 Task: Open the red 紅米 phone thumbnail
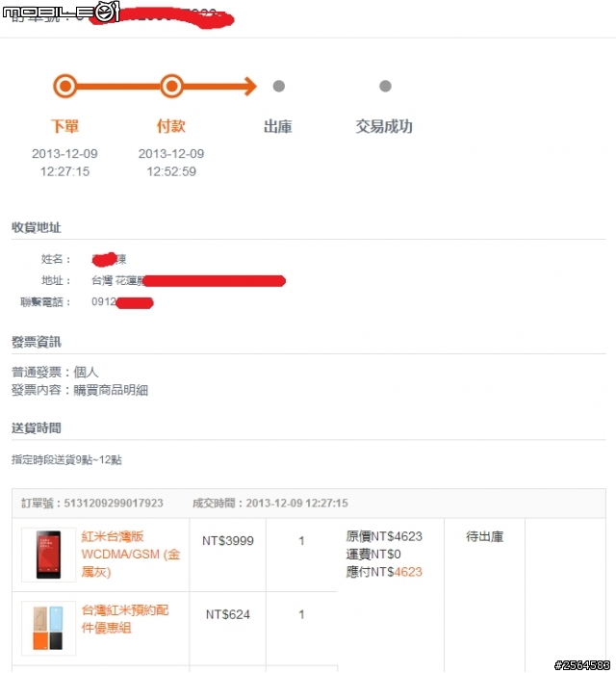tap(48, 555)
